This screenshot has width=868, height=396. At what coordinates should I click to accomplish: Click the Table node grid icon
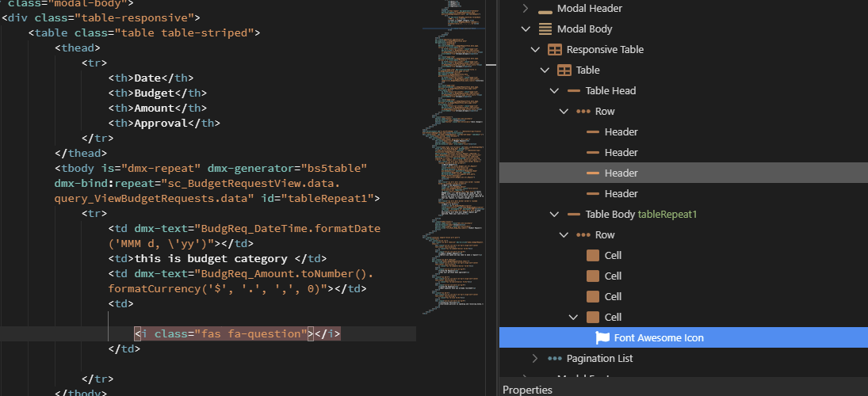pos(564,70)
